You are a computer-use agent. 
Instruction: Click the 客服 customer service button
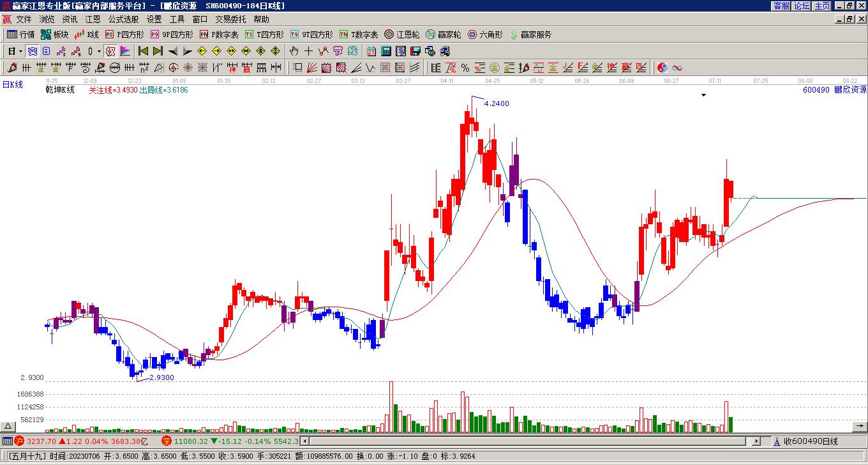point(781,6)
